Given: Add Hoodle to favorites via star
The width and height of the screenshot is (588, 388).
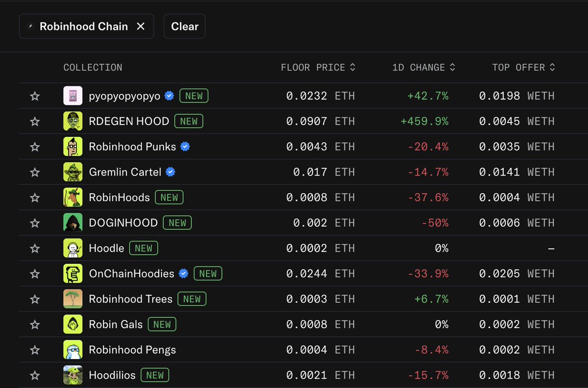Looking at the screenshot, I should coord(35,248).
